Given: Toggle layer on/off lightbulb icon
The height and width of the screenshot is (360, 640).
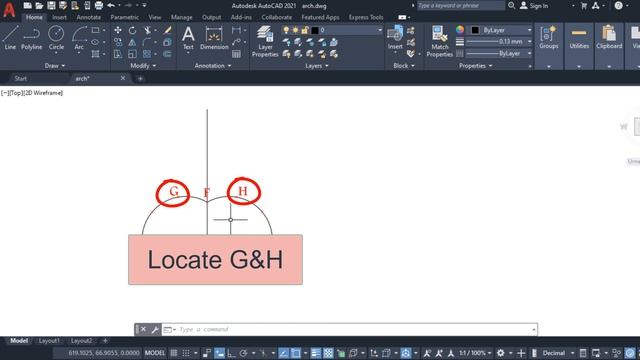Looking at the screenshot, I should pyautogui.click(x=286, y=30).
